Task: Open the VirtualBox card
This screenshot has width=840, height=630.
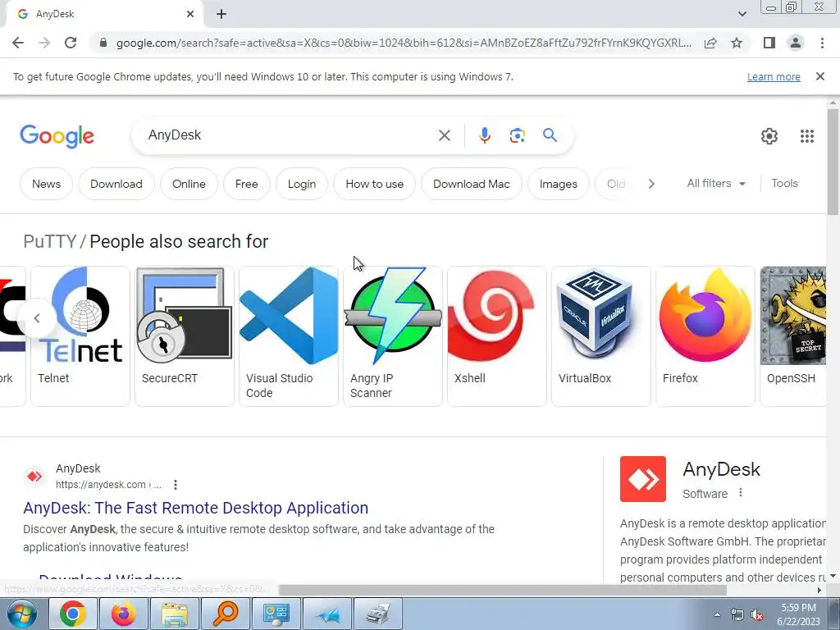Action: tap(601, 336)
